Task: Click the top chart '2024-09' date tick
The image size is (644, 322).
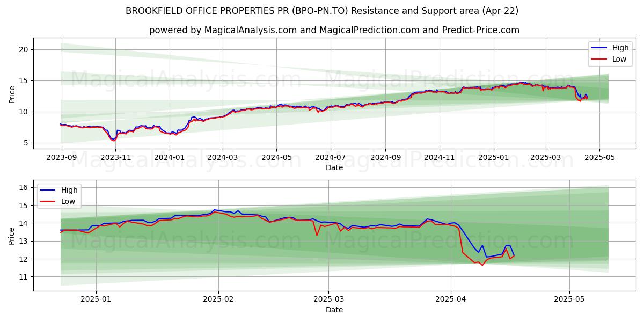Action: click(385, 158)
